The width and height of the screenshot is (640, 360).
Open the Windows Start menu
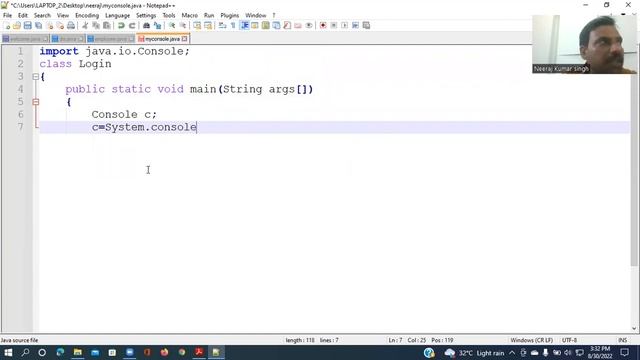(8, 353)
